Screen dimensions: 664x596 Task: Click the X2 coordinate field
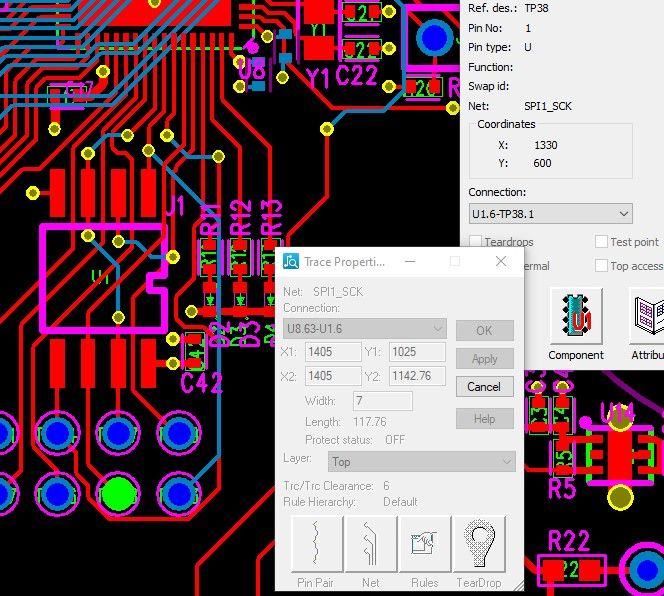tap(333, 376)
